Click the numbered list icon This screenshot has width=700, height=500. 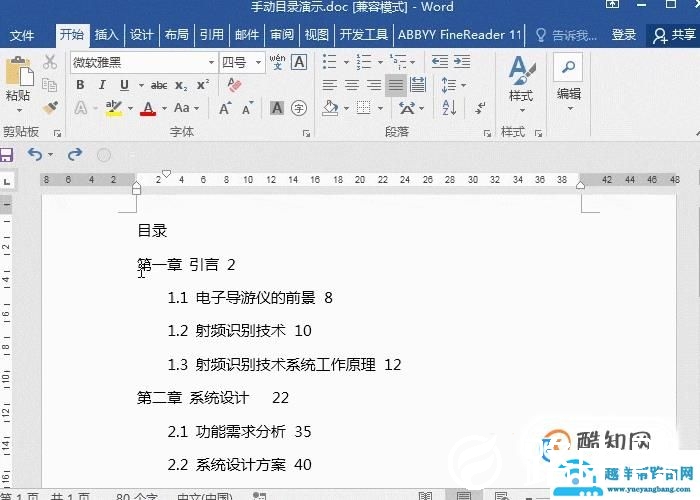pyautogui.click(x=364, y=62)
